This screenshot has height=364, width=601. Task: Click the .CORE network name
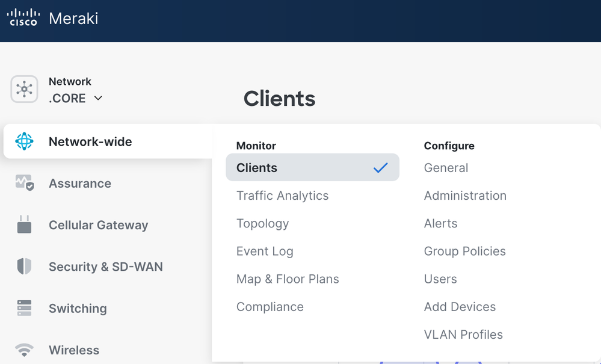tap(67, 98)
